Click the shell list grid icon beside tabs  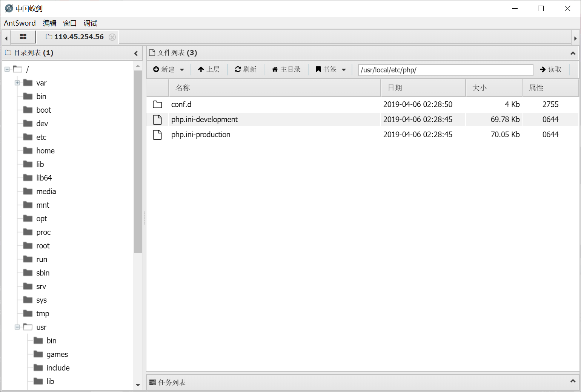tap(23, 37)
